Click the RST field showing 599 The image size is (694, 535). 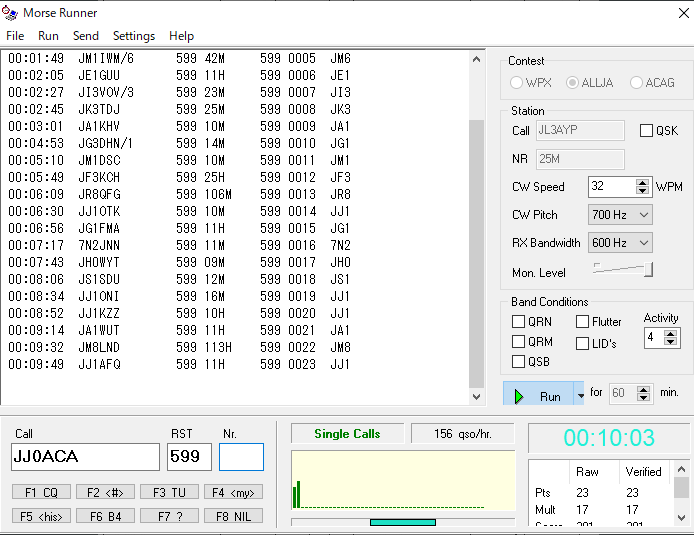point(189,457)
